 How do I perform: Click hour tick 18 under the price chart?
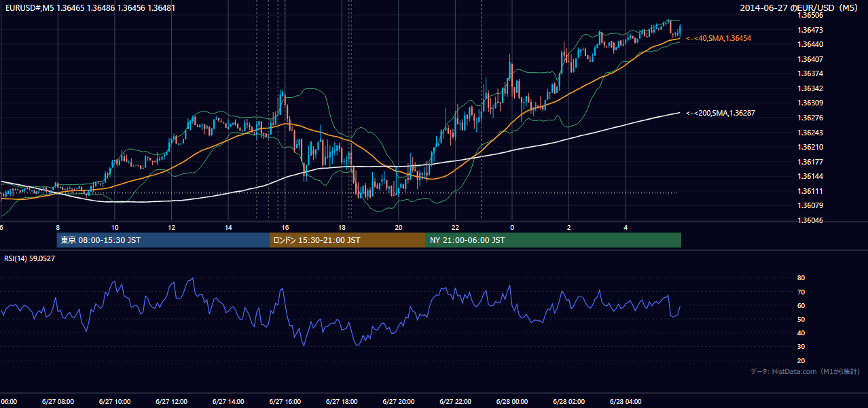(x=342, y=227)
